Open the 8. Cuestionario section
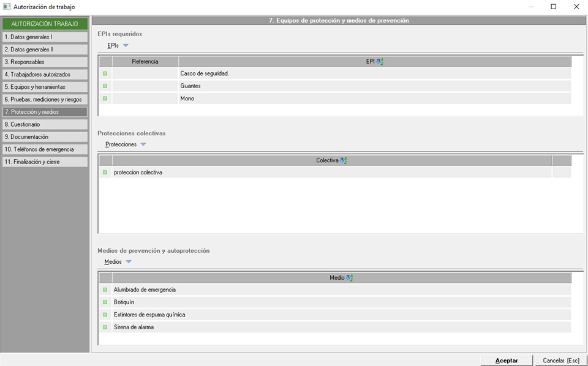Viewport: 588px width, 366px height. (x=45, y=124)
